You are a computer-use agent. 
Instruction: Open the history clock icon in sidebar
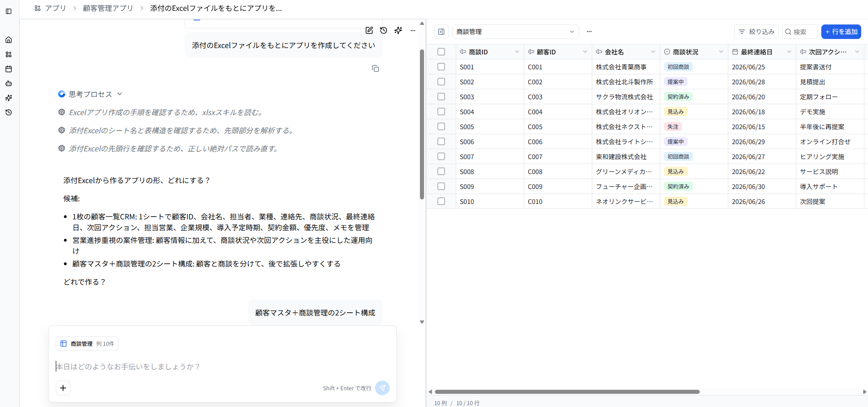[9, 112]
